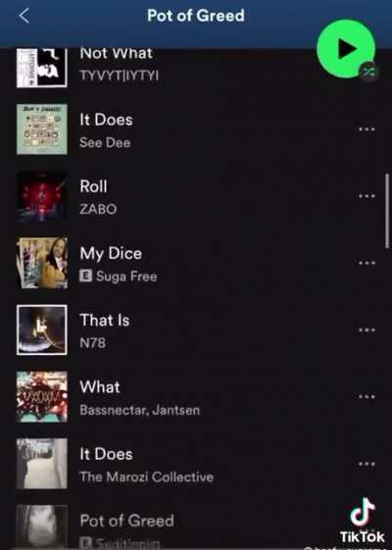Tap the What album artwork
The width and height of the screenshot is (392, 550).
coord(42,397)
